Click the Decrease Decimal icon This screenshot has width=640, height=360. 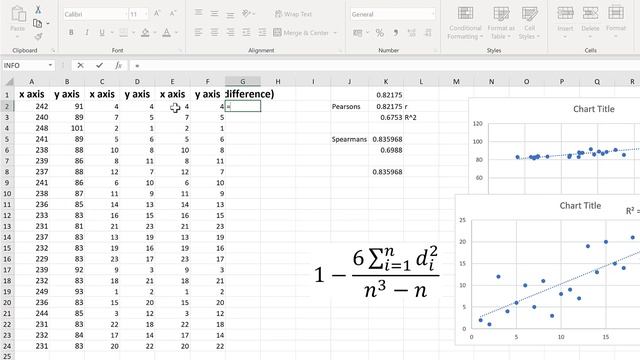point(428,33)
